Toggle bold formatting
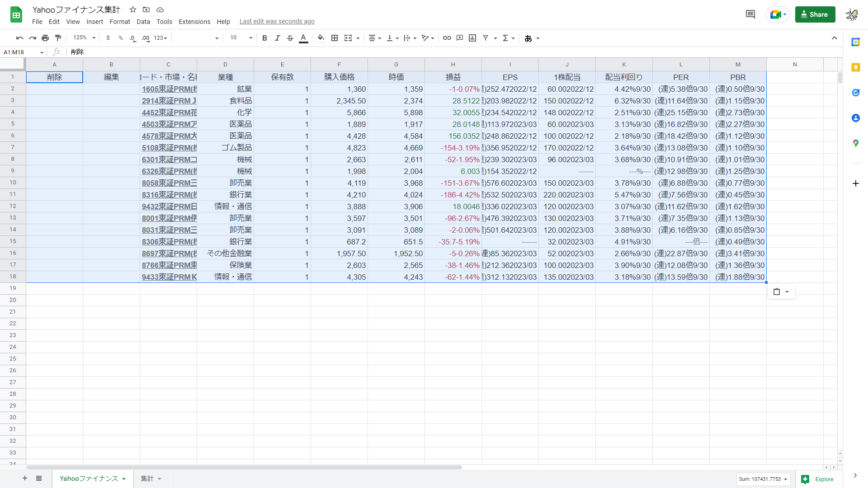Image resolution: width=868 pixels, height=488 pixels. tap(264, 38)
